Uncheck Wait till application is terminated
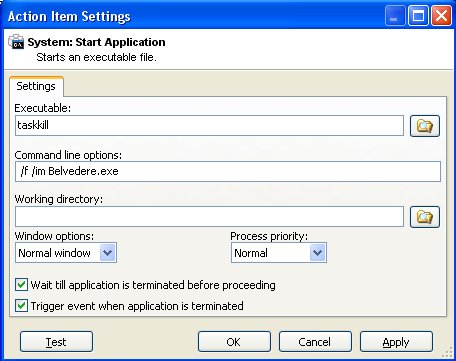The height and width of the screenshot is (361, 456). point(21,285)
